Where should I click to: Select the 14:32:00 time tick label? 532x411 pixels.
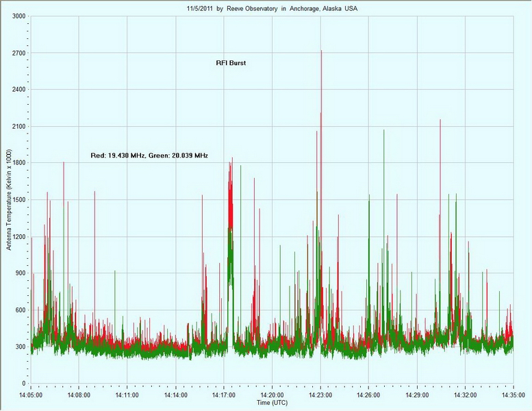pos(466,395)
